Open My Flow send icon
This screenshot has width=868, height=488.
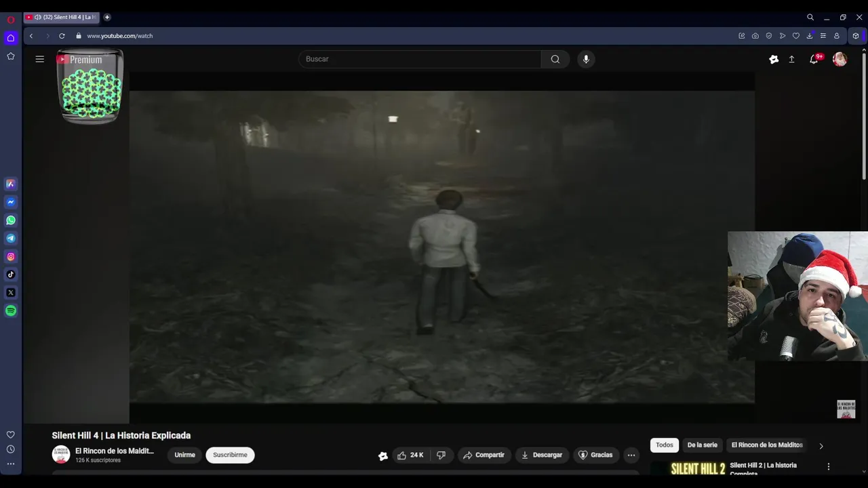[x=783, y=36]
